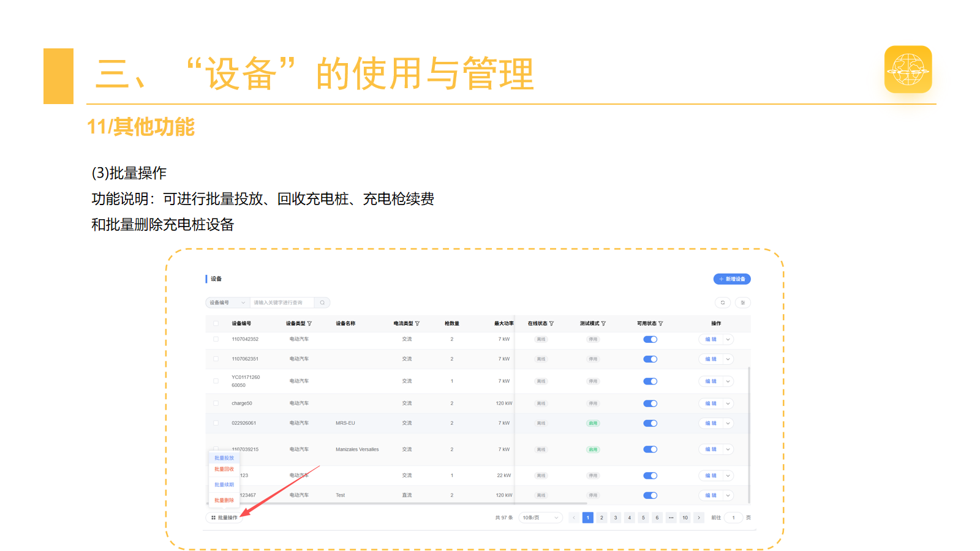Filter by 电流类型 funnel icon
The height and width of the screenshot is (551, 980).
[x=417, y=323]
